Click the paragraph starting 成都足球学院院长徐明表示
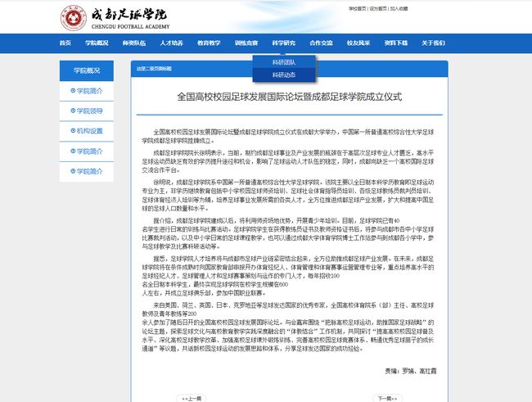The width and height of the screenshot is (532, 402). tap(288, 161)
